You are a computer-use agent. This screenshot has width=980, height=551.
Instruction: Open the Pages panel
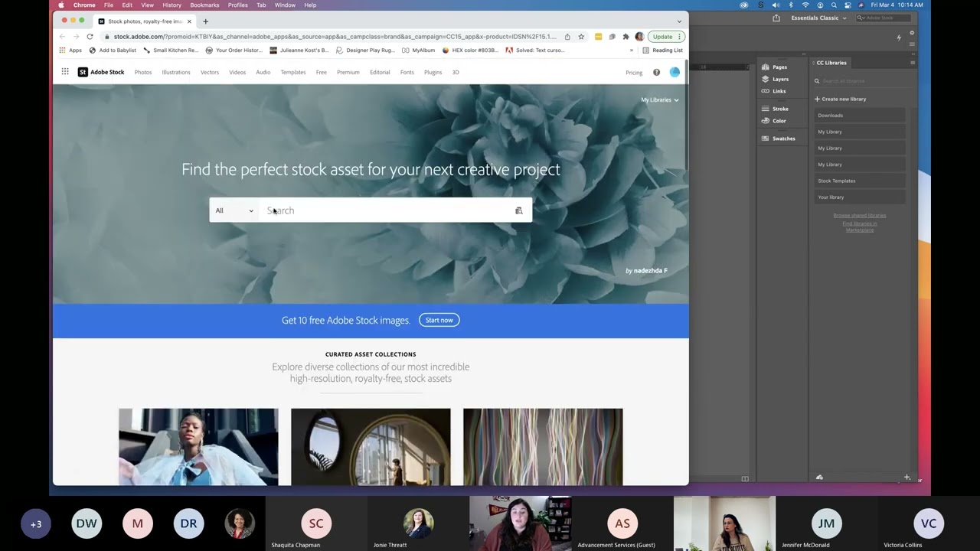coord(779,67)
